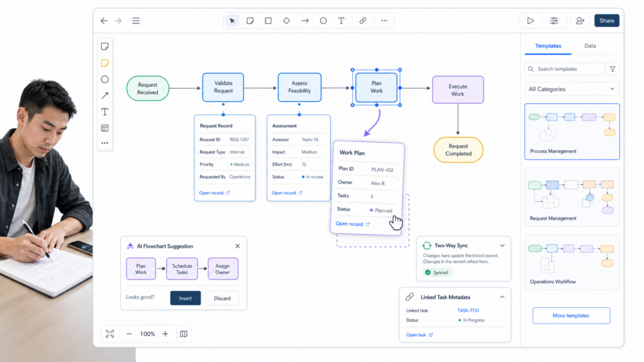Click the fit to screen icon
This screenshot has width=644, height=362.
coord(110,334)
